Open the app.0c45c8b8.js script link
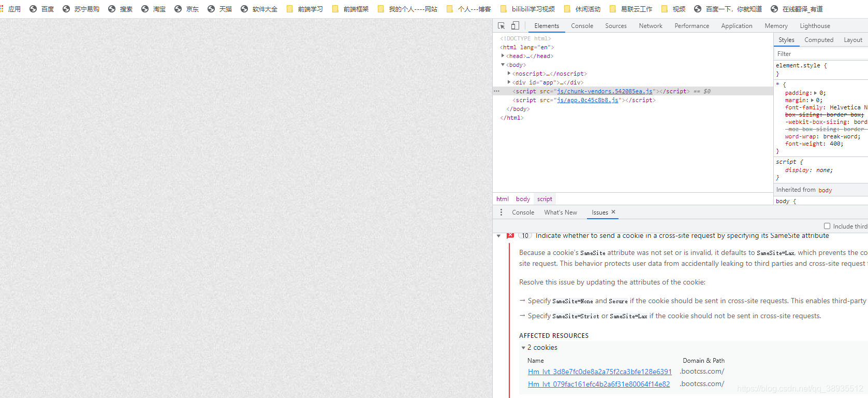Screen dimensions: 868x398 tap(587, 100)
